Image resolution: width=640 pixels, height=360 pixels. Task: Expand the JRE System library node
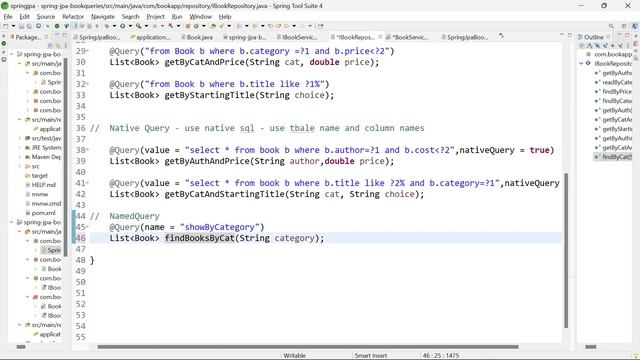pyautogui.click(x=20, y=147)
